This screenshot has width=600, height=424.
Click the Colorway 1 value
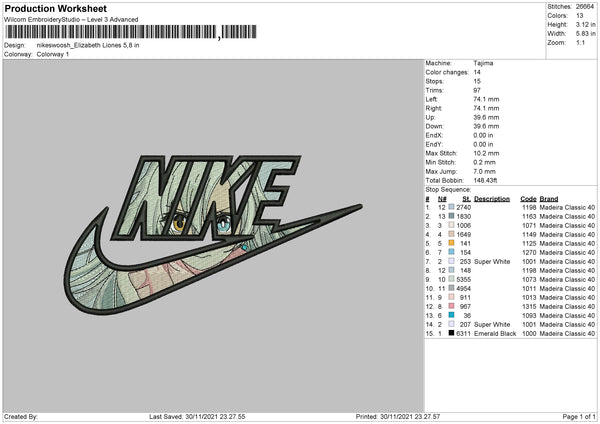53,54
